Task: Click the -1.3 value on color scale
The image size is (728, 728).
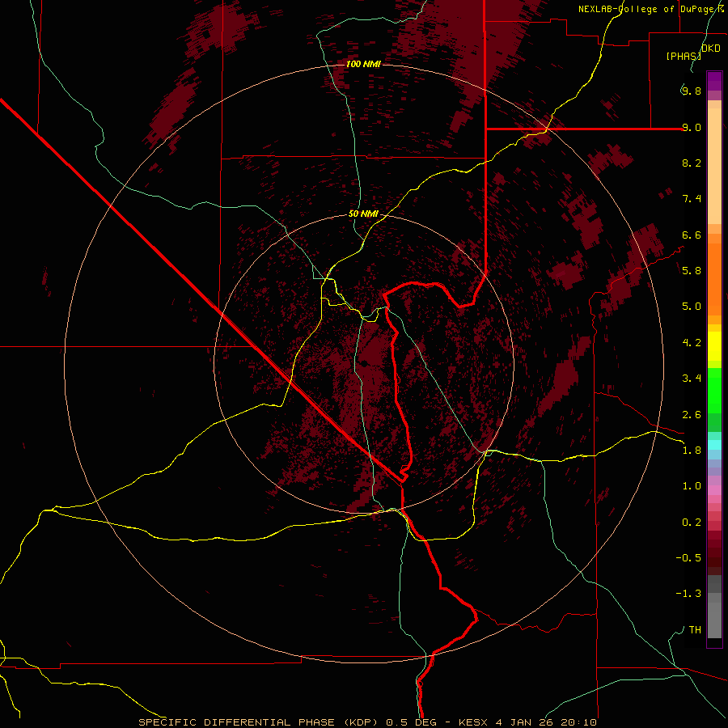Action: tap(688, 594)
